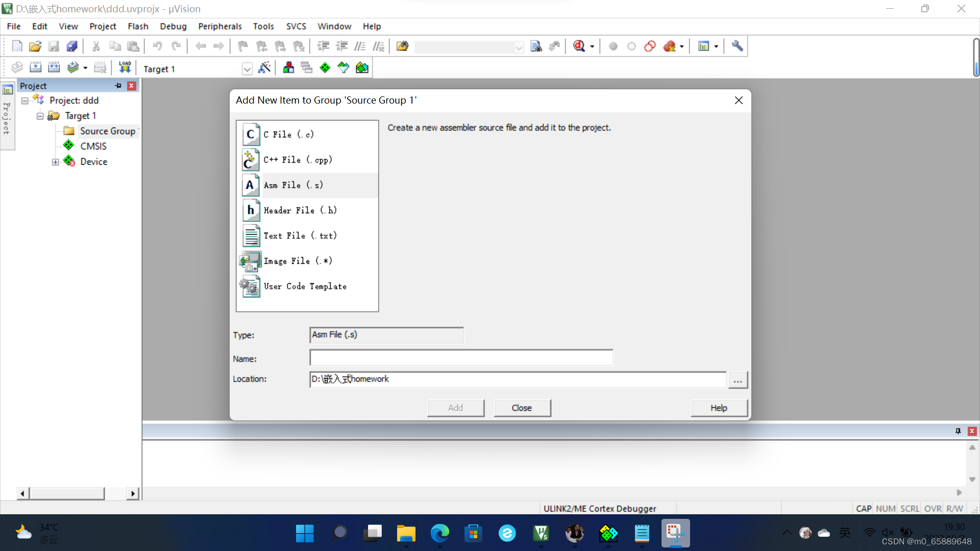Image resolution: width=980 pixels, height=551 pixels.
Task: Open Windows Start button on taskbar
Action: pos(305,534)
